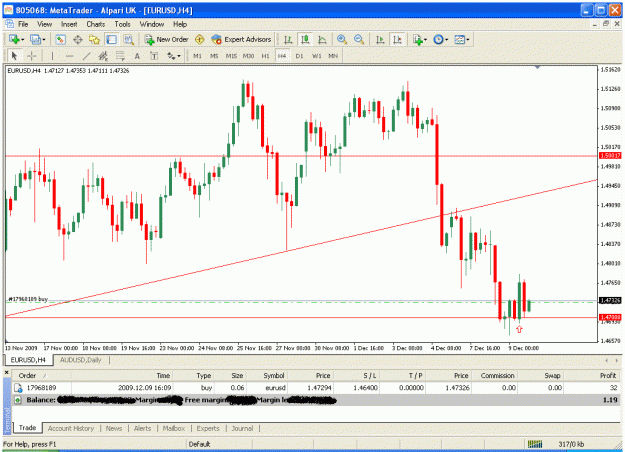The image size is (625, 452).
Task: Click the New Order button
Action: point(167,39)
